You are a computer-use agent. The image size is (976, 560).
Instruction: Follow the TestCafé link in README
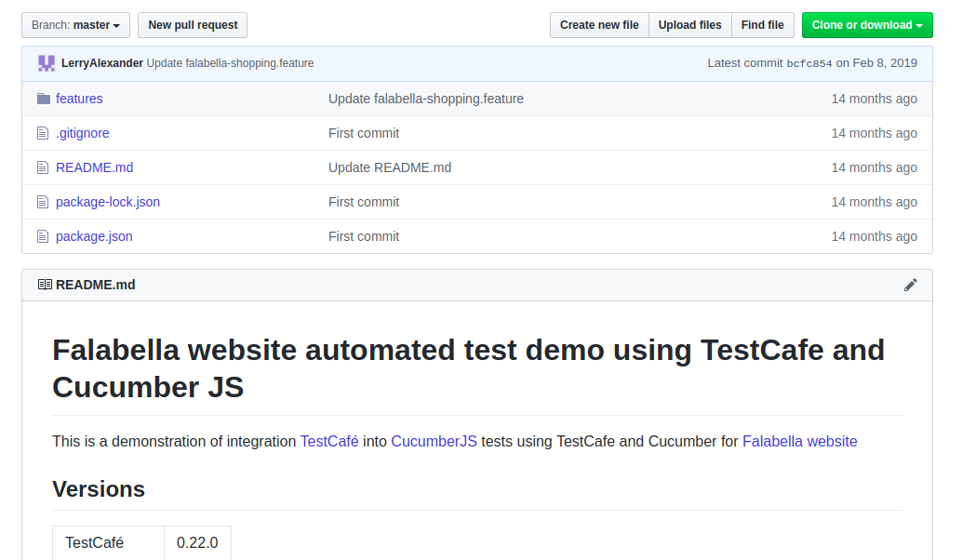[329, 441]
